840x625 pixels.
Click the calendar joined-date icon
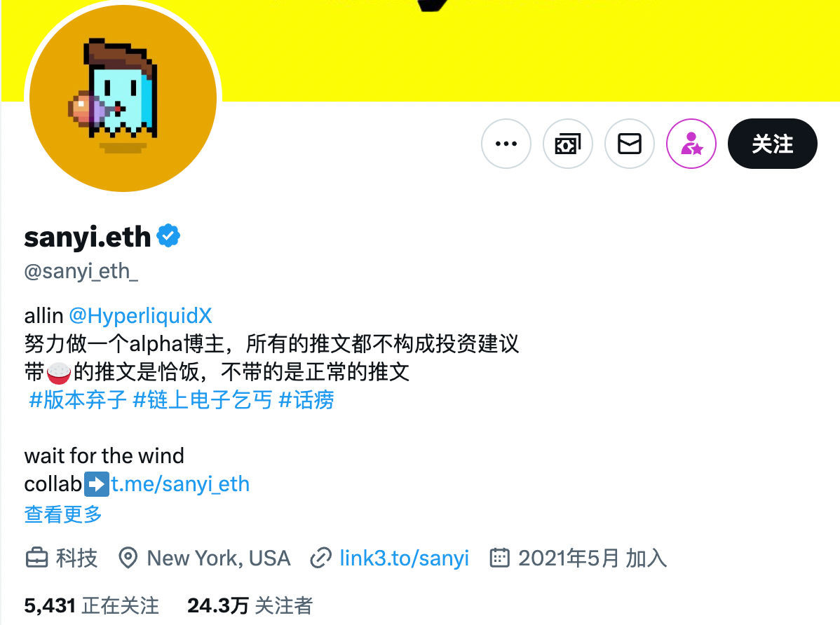[499, 558]
